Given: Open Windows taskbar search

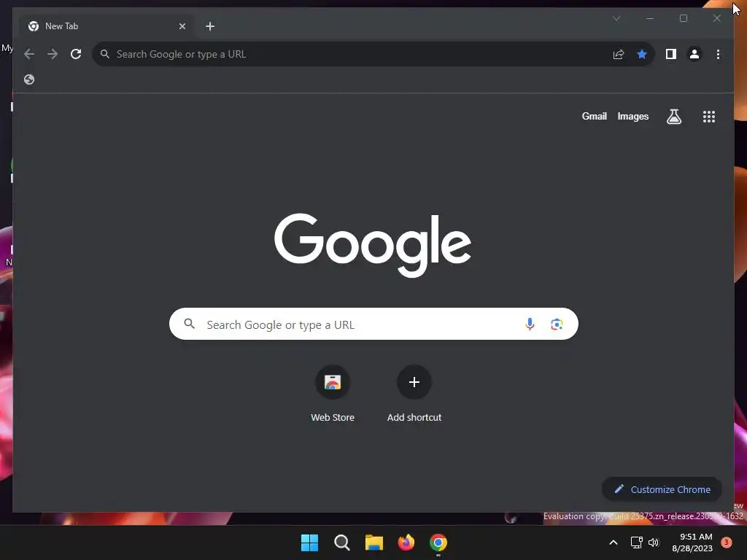Looking at the screenshot, I should [x=342, y=542].
